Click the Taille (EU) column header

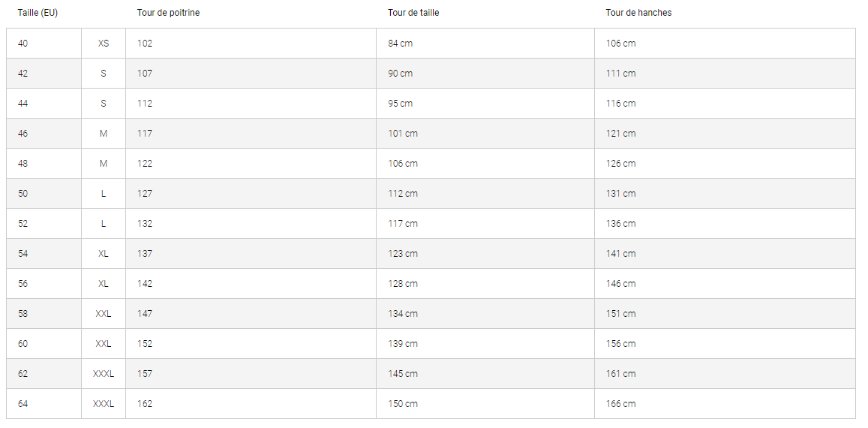pyautogui.click(x=38, y=13)
